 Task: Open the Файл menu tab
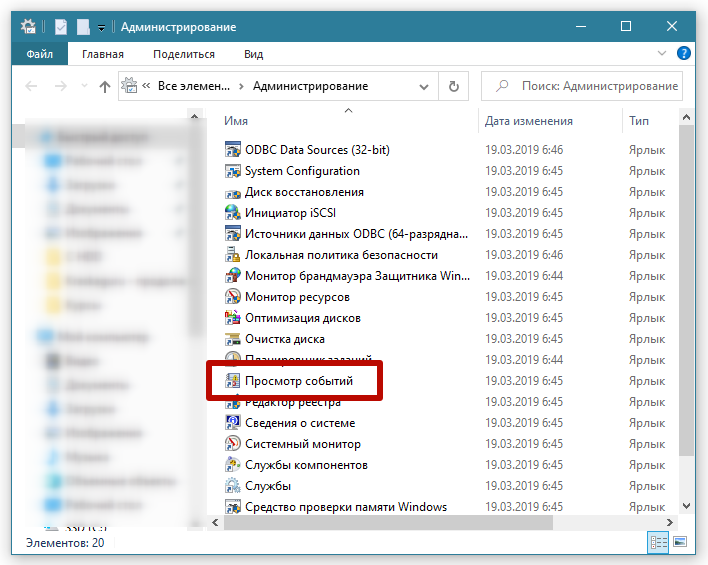40,54
